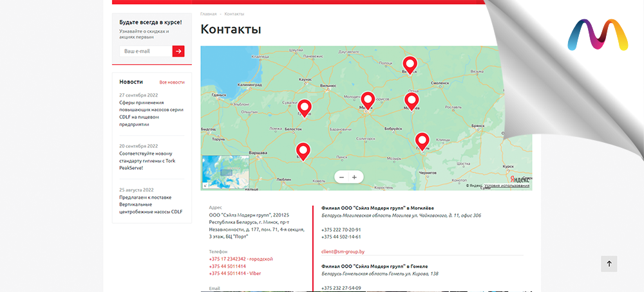Image resolution: width=644 pixels, height=292 pixels.
Task: Click the Yandex logo on the map
Action: click(x=520, y=179)
